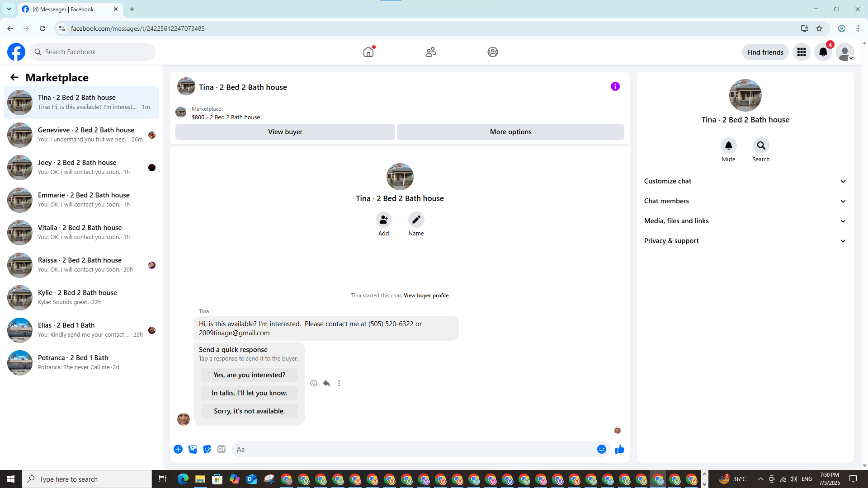Open more actions with blue plus icon
The width and height of the screenshot is (868, 488).
pos(178,449)
